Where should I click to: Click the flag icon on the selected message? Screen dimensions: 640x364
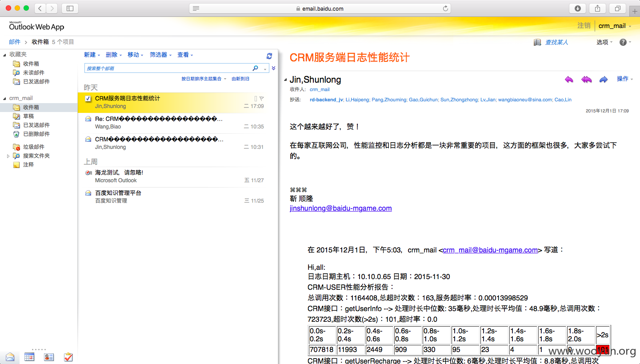pyautogui.click(x=262, y=98)
